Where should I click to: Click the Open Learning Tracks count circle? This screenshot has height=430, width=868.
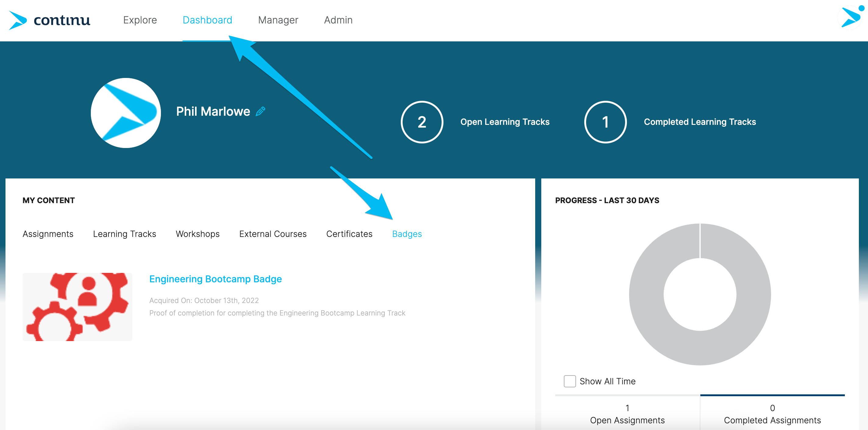point(422,122)
